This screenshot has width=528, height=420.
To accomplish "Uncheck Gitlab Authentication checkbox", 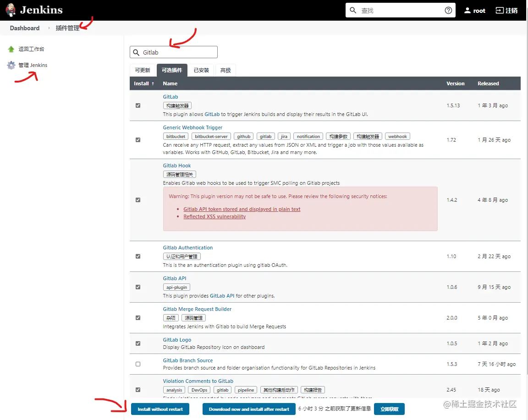I will (x=137, y=256).
